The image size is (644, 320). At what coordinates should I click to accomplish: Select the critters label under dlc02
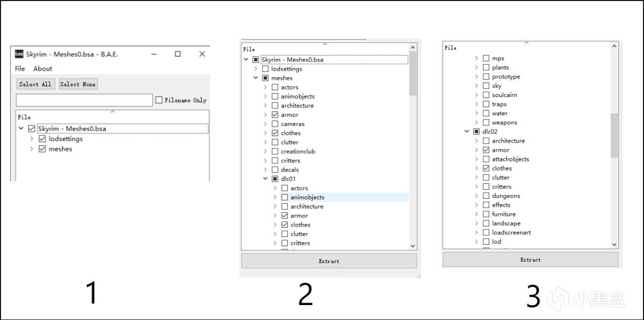502,187
